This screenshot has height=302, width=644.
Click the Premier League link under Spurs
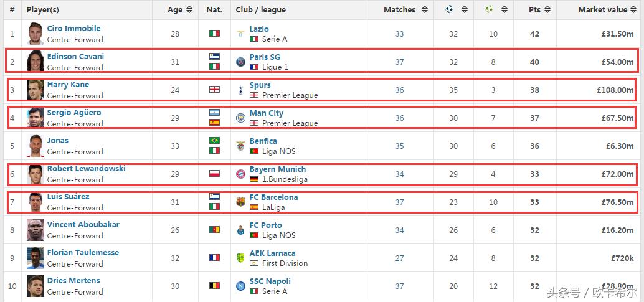point(290,95)
